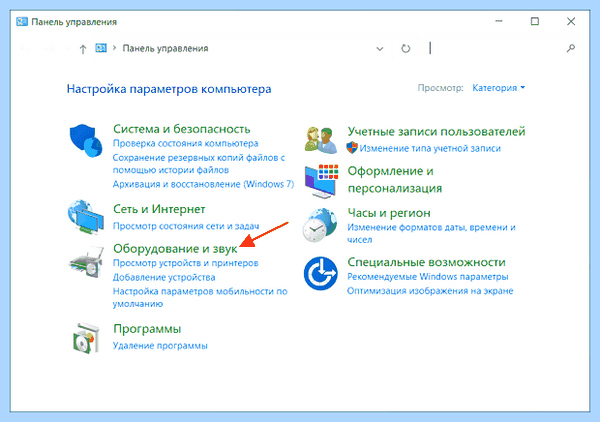The image size is (600, 422).
Task: Open the System and Security shield icon
Action: 86,140
